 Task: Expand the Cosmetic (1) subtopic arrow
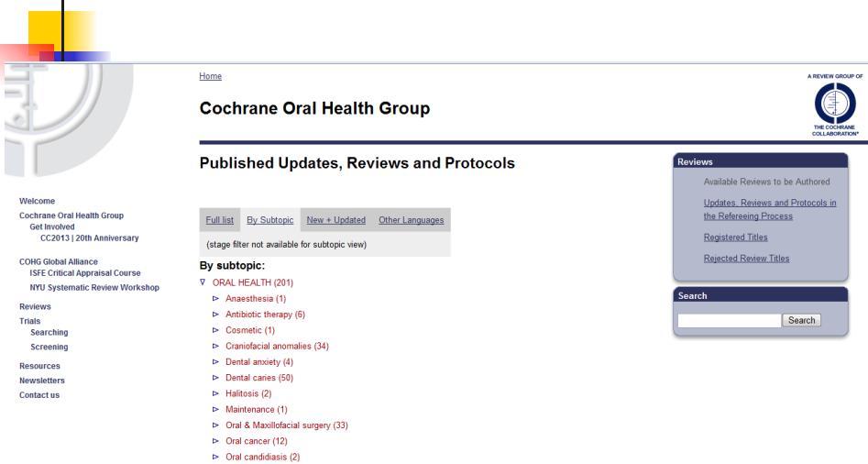216,330
